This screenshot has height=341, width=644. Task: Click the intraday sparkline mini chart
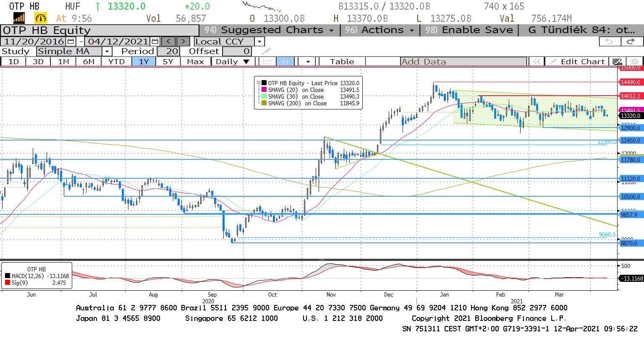click(262, 7)
